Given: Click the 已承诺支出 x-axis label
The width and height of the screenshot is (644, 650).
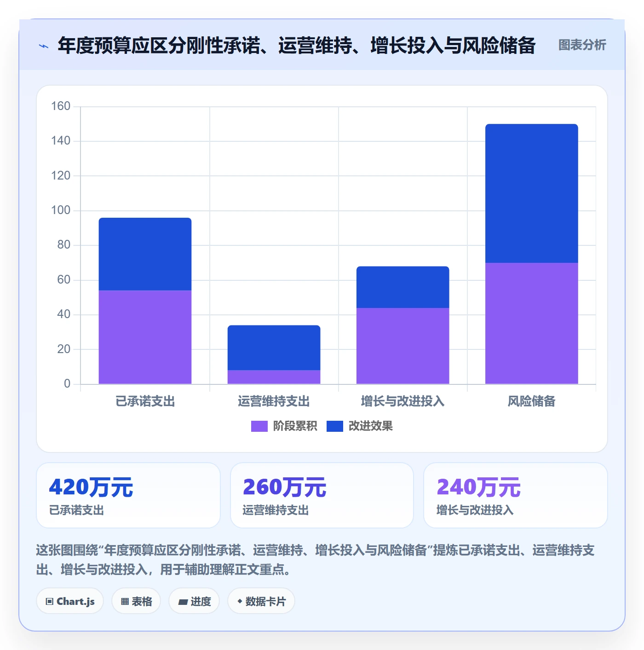Looking at the screenshot, I should point(145,401).
